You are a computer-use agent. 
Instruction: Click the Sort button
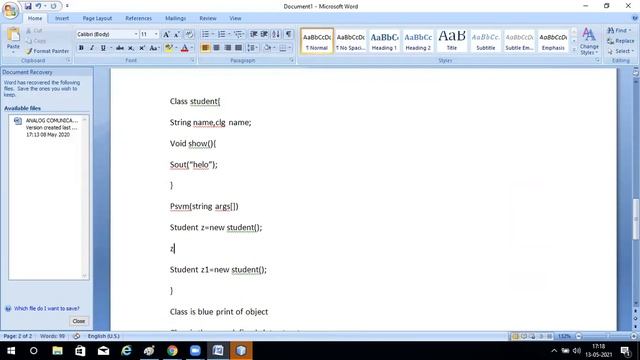pyautogui.click(x=276, y=34)
